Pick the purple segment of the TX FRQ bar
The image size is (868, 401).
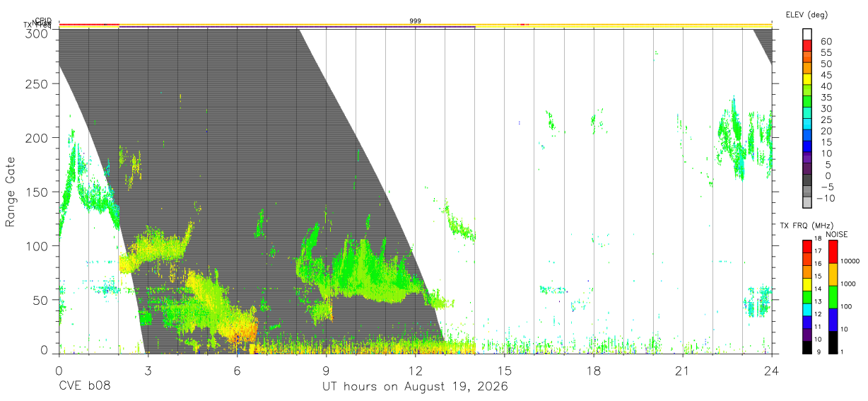[x=807, y=335]
